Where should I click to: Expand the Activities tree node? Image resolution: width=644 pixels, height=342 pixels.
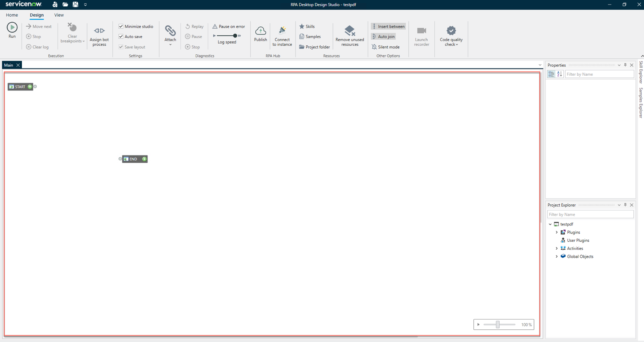pos(556,249)
